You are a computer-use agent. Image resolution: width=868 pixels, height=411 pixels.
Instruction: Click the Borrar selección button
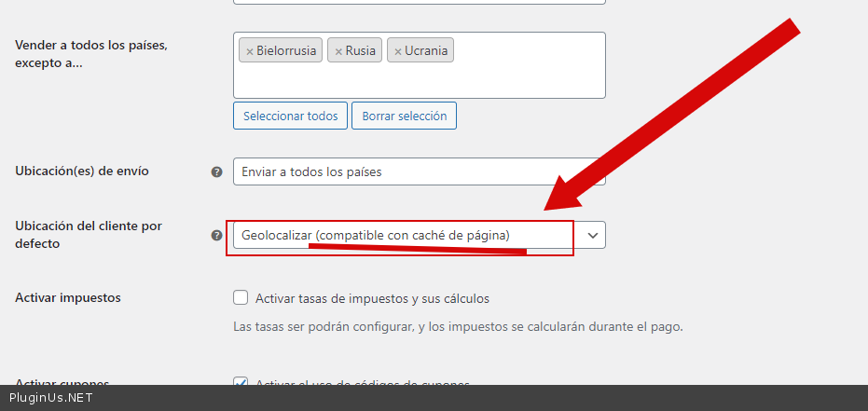(x=404, y=116)
